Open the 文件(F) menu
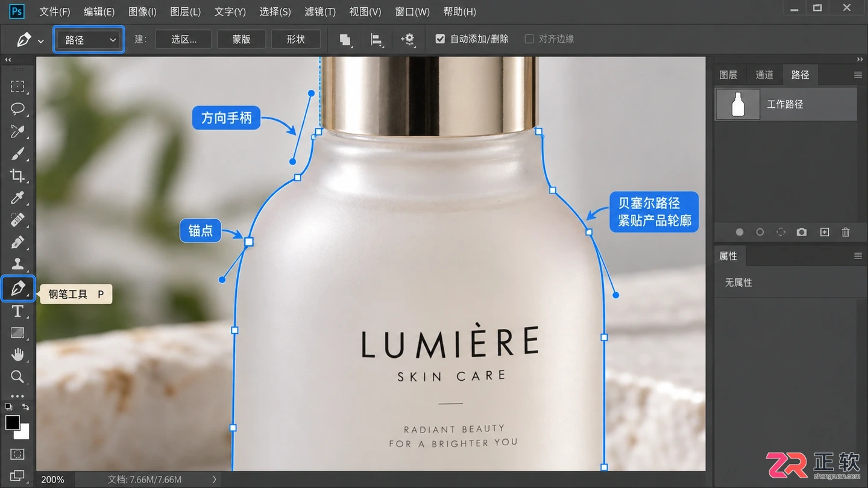 pyautogui.click(x=55, y=11)
